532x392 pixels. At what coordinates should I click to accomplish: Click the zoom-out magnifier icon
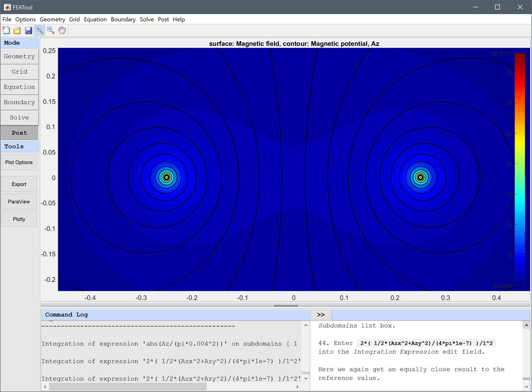(50, 30)
